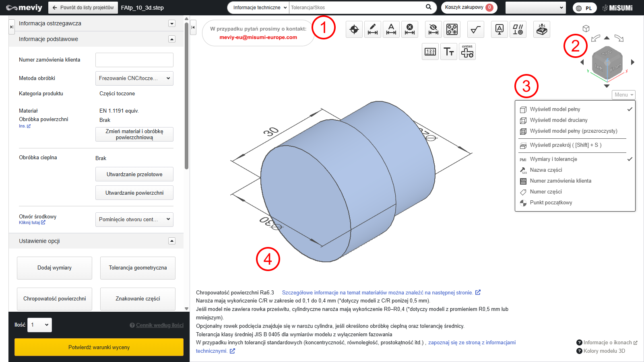Click the delete dimension icon with X

tap(410, 29)
